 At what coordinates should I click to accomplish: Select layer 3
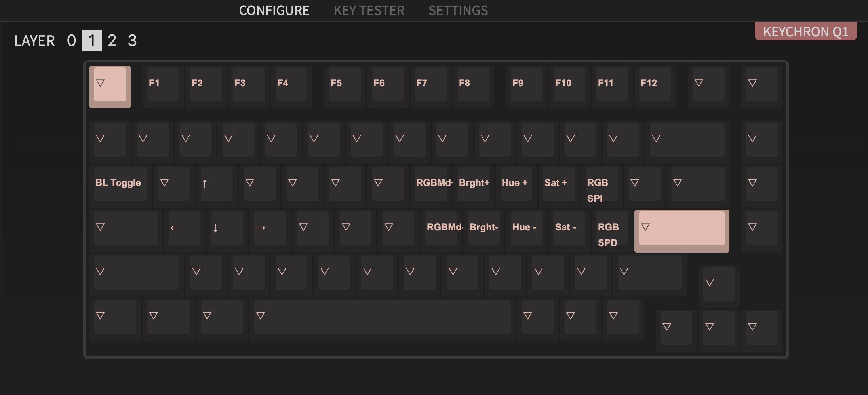(x=132, y=40)
